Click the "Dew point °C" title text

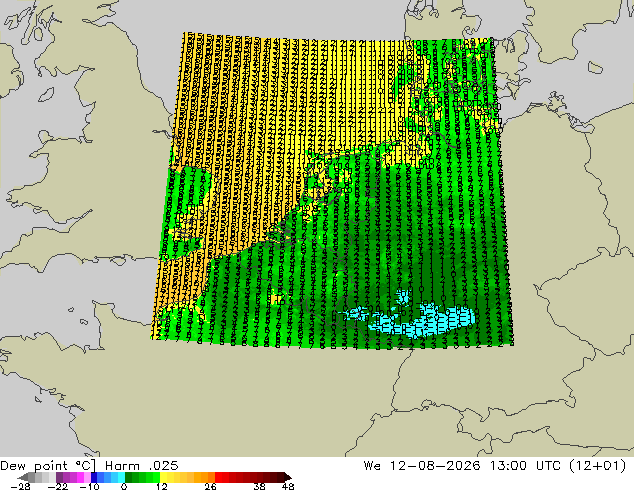coord(48,466)
